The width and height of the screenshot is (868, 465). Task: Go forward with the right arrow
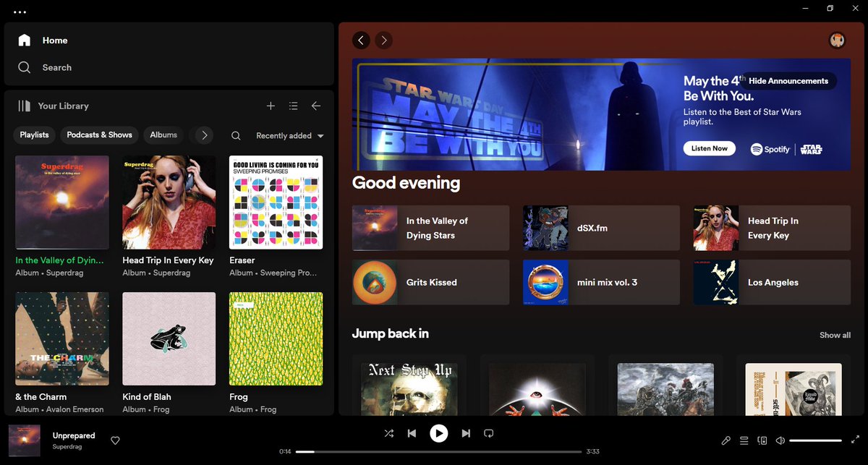[x=384, y=40]
